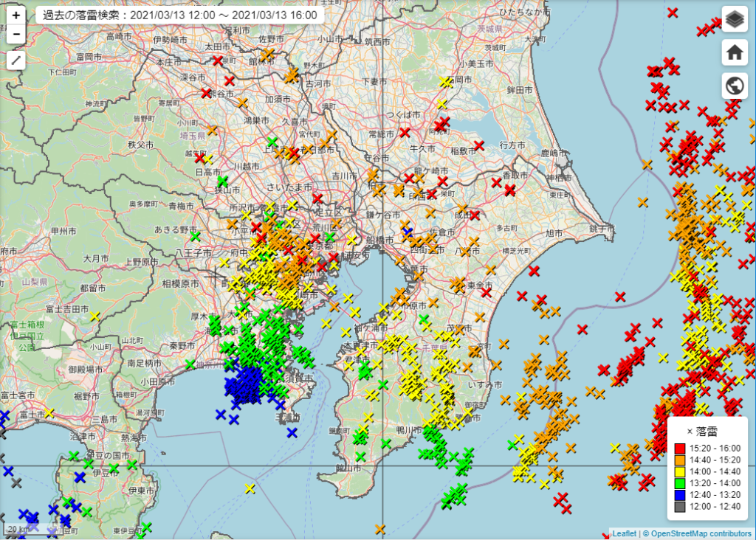Click the red 15:20 - 16:00 legend swatch
The image size is (756, 540).
point(681,448)
